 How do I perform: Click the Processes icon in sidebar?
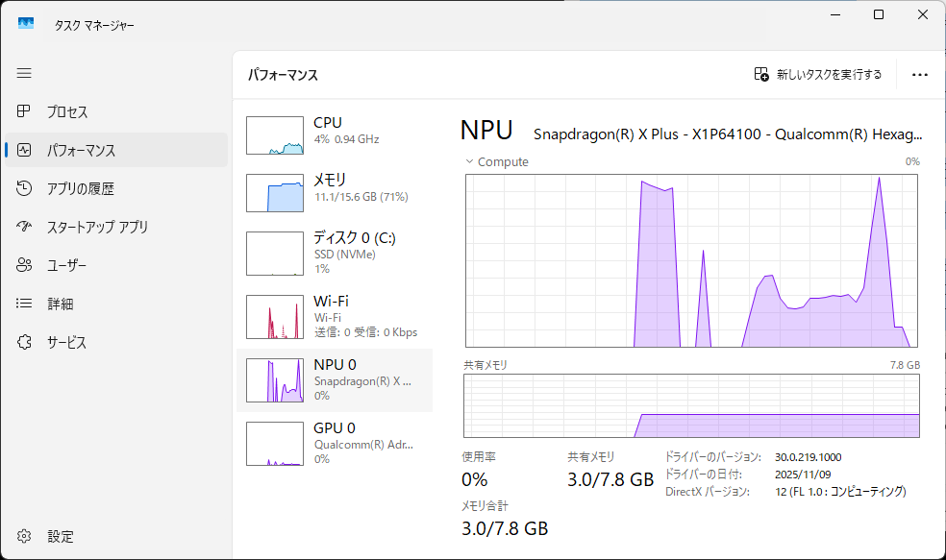(x=25, y=112)
